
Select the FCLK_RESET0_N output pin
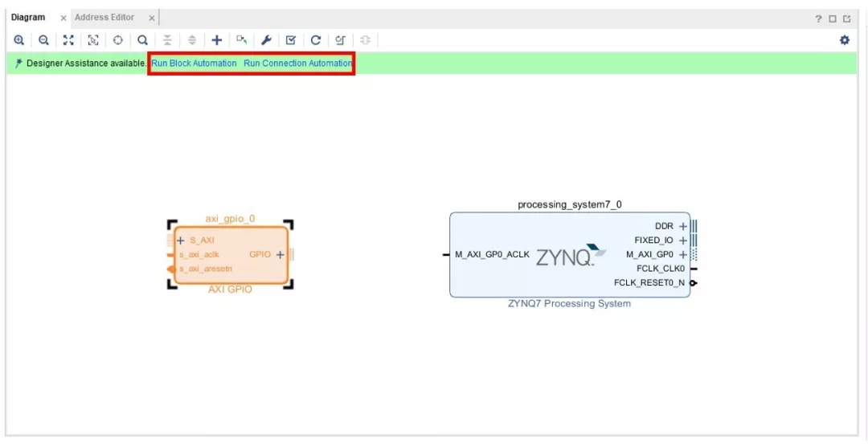coord(649,282)
